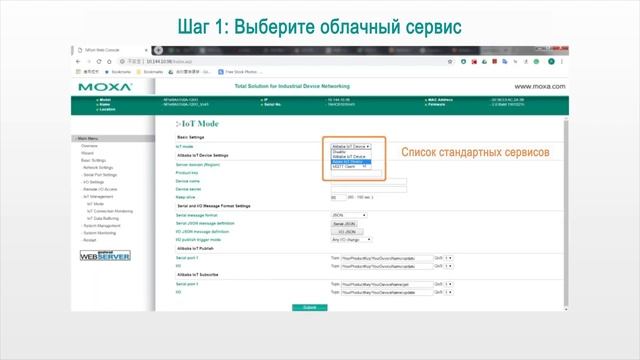Open IoT Data Buffering in the sidebar
Viewport: 640px width, 360px height.
click(x=103, y=219)
